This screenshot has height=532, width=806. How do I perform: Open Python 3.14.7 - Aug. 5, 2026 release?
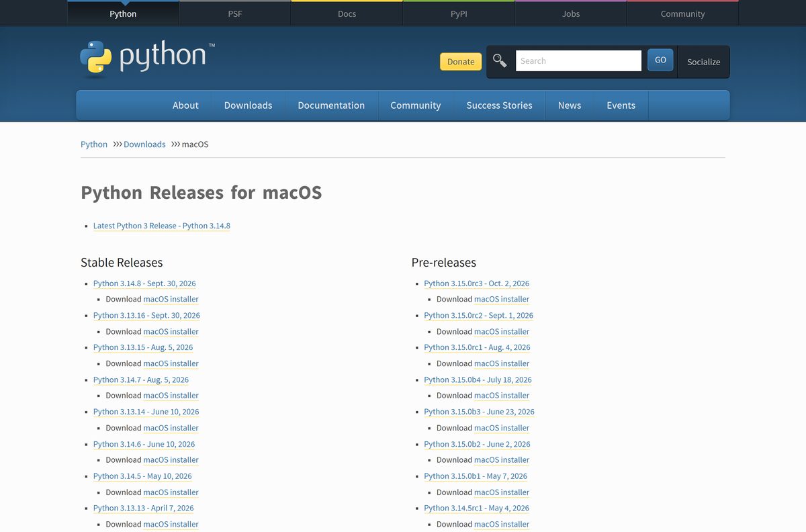[141, 380]
